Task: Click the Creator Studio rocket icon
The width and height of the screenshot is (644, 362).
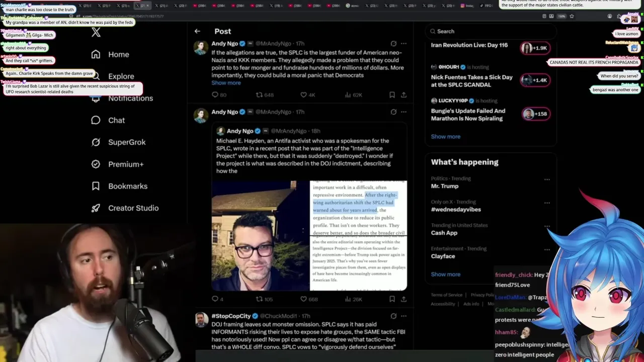Action: [96, 208]
